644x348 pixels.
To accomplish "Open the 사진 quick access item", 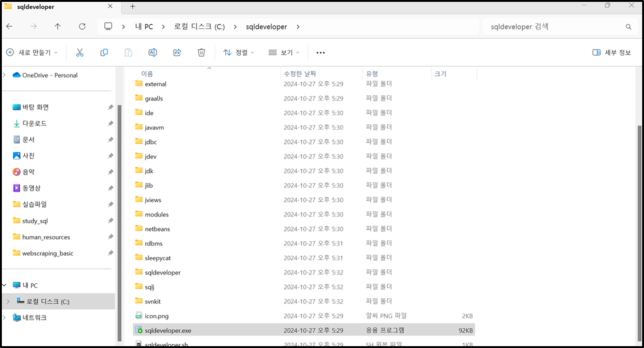I will 24,156.
